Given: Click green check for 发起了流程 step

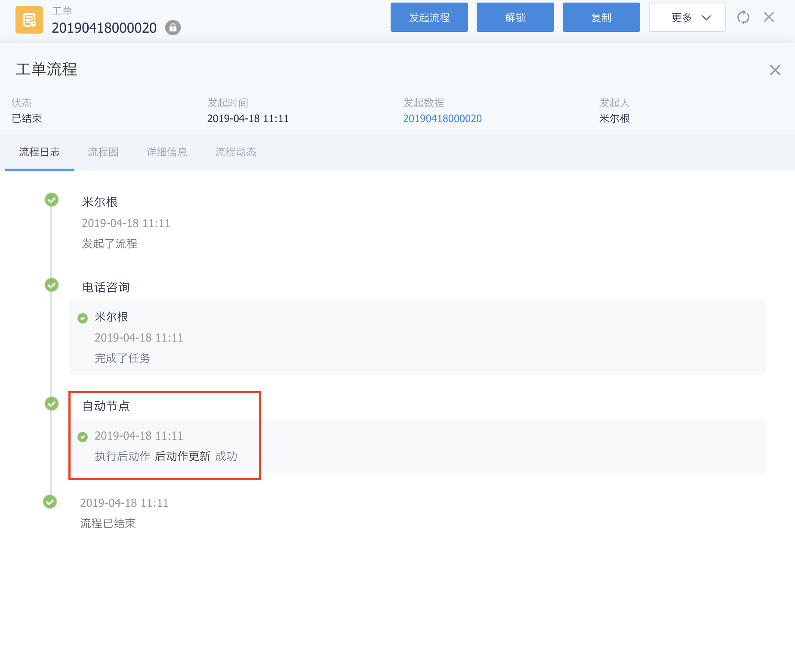Looking at the screenshot, I should [x=52, y=200].
